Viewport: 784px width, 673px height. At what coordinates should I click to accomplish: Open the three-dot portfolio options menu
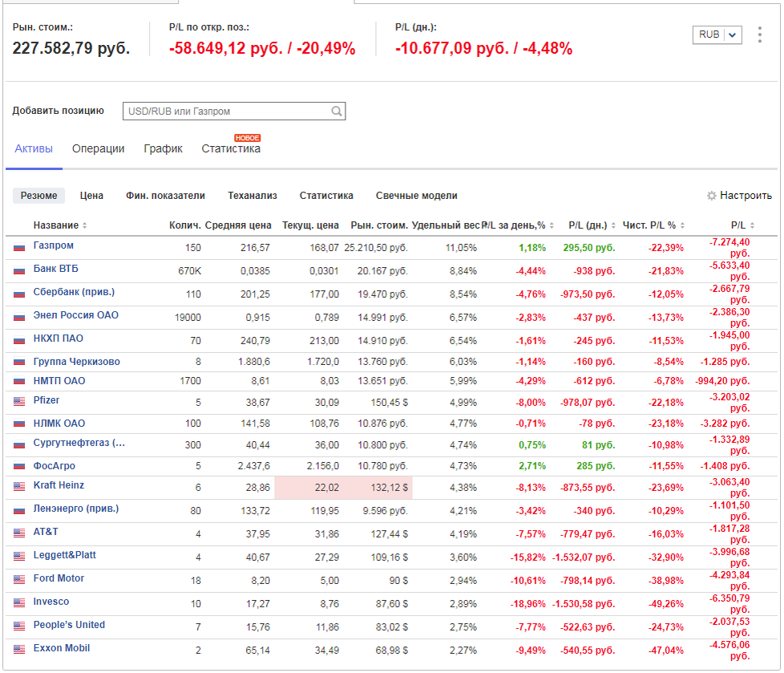759,34
